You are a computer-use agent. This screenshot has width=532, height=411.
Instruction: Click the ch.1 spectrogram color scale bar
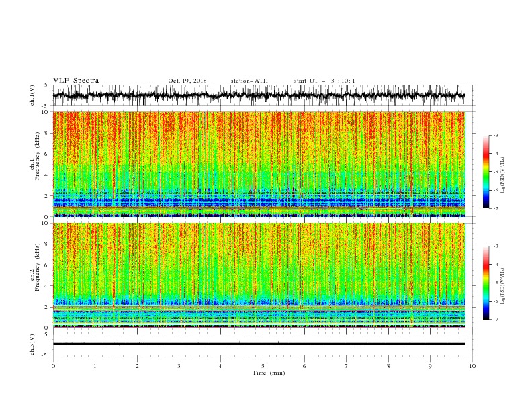(x=486, y=172)
